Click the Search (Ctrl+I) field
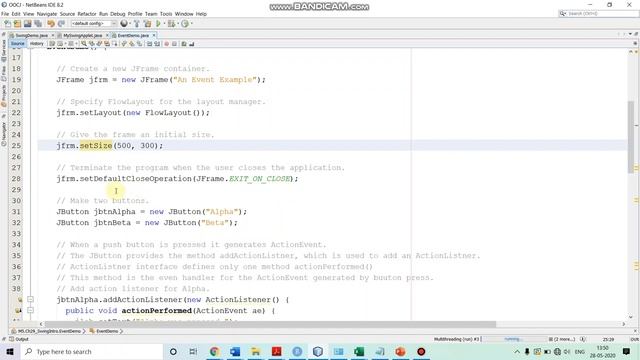640x360 pixels. (x=599, y=13)
